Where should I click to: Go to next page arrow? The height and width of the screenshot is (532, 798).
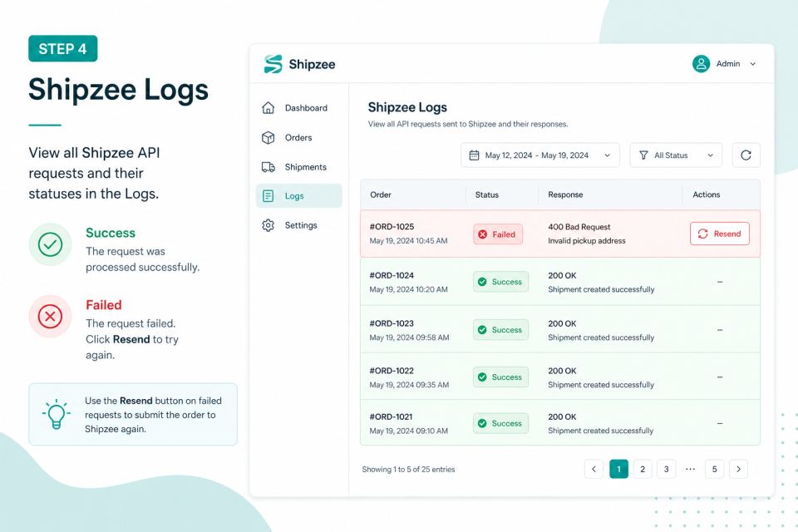tap(738, 469)
